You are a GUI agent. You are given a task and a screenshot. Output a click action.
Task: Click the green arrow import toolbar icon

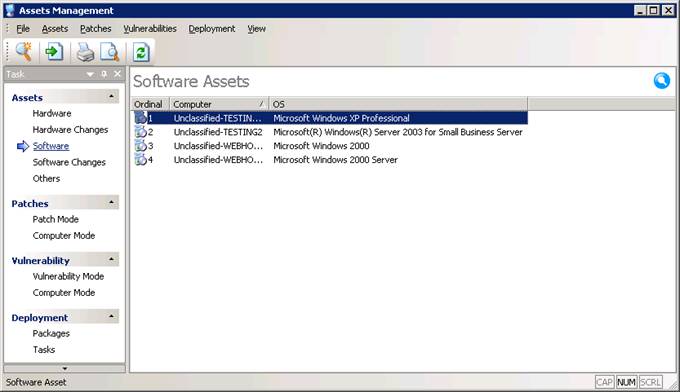tap(54, 52)
